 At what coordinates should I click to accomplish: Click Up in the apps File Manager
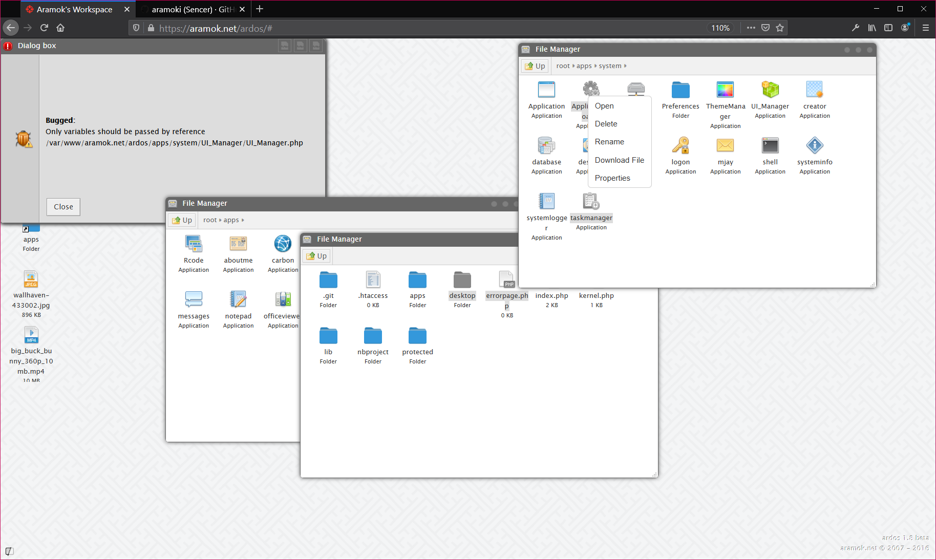[182, 220]
